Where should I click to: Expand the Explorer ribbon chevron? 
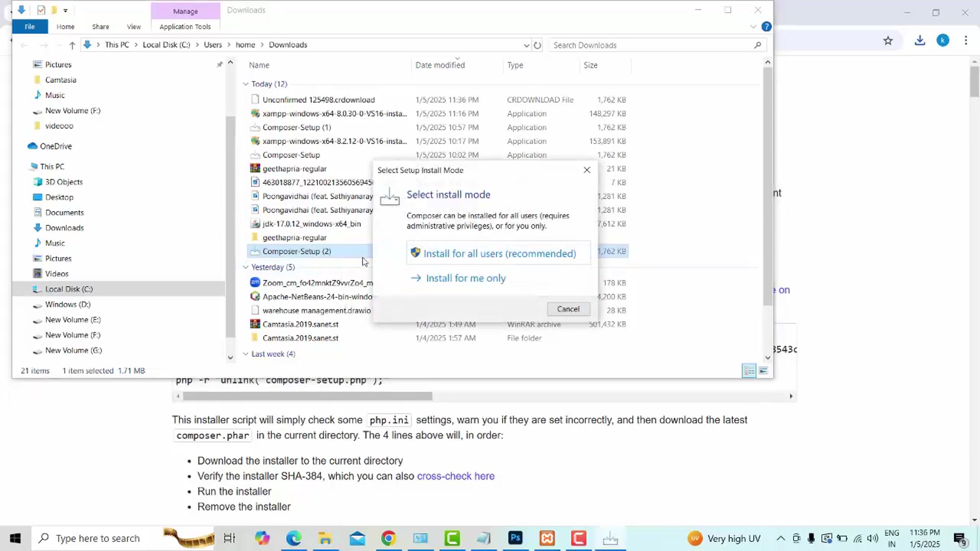click(x=753, y=27)
